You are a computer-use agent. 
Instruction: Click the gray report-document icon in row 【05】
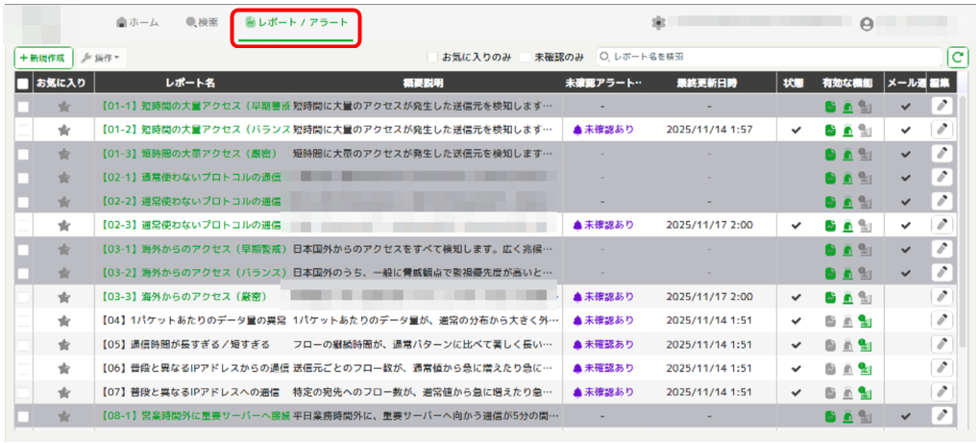point(830,345)
